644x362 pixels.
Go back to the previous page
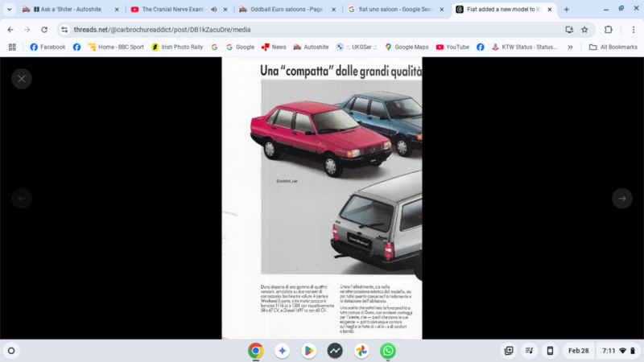[10, 30]
